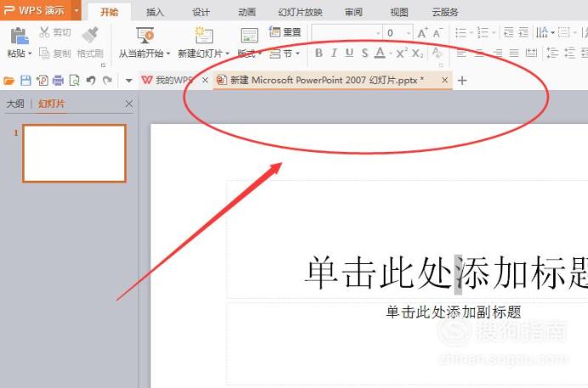Close the 我的WPS tab

(205, 80)
